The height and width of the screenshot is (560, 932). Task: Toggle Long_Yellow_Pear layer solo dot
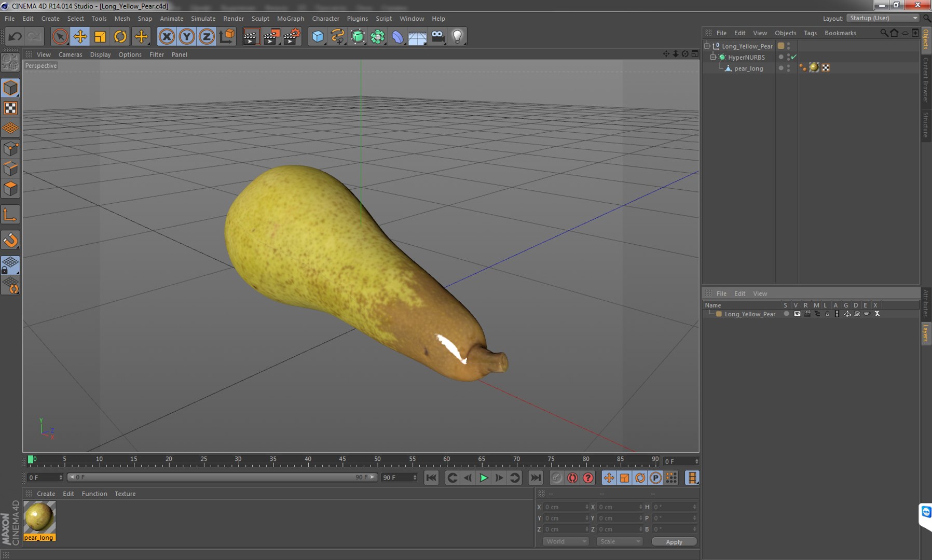pos(786,314)
